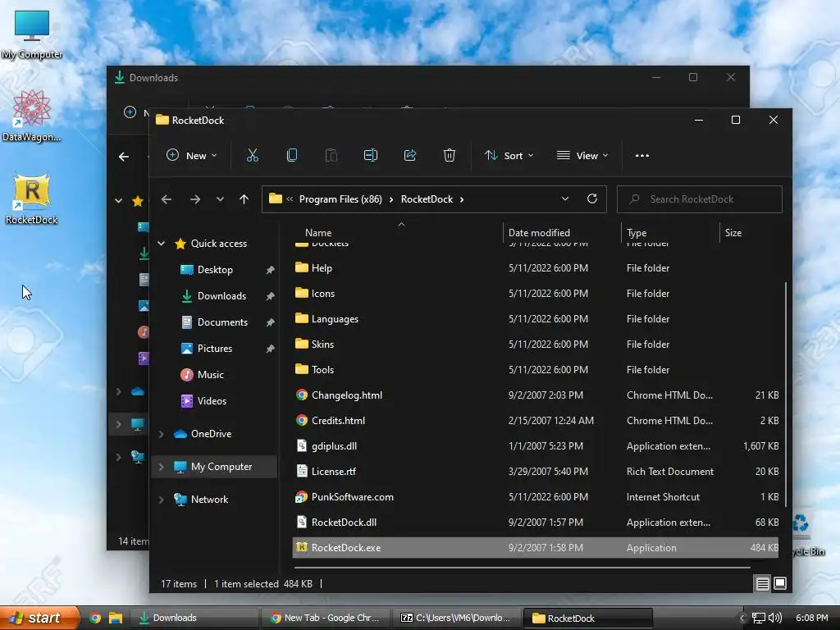The width and height of the screenshot is (840, 630).
Task: Click the Delete trash icon in toolbar
Action: point(450,155)
